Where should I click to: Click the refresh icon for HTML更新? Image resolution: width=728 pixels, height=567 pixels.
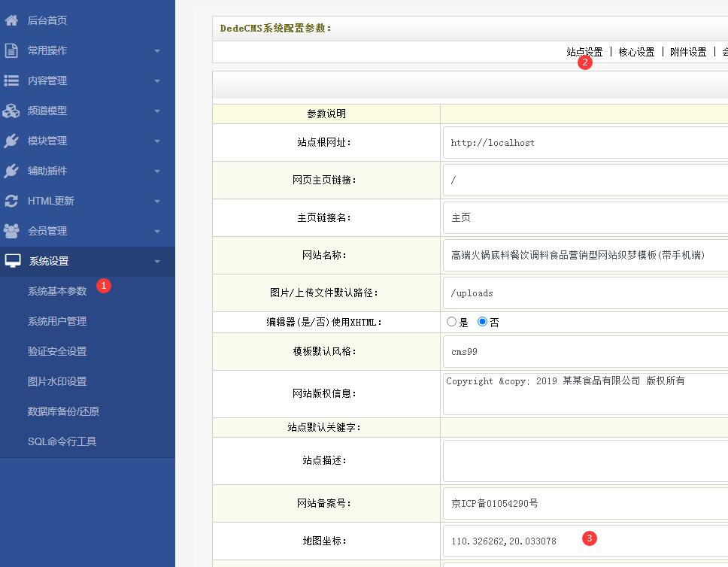[11, 201]
